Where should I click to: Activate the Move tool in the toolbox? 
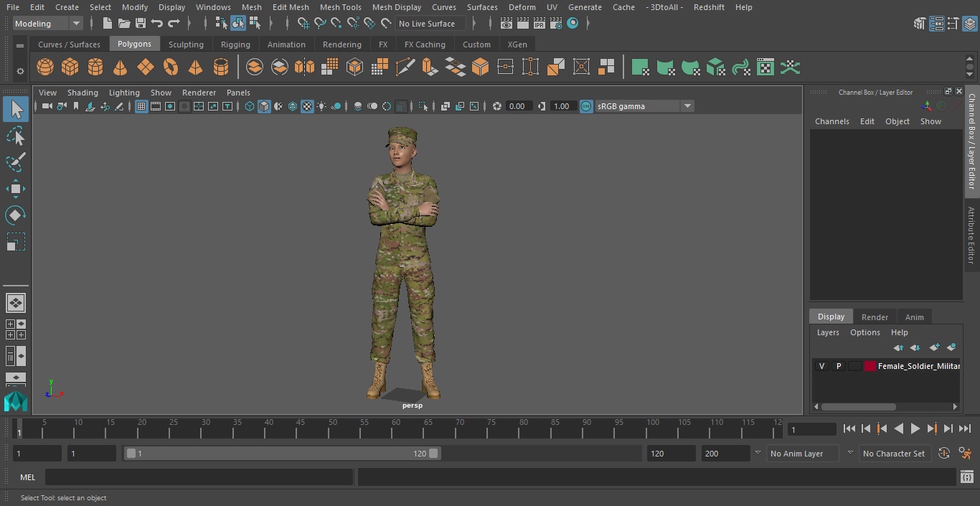click(16, 189)
